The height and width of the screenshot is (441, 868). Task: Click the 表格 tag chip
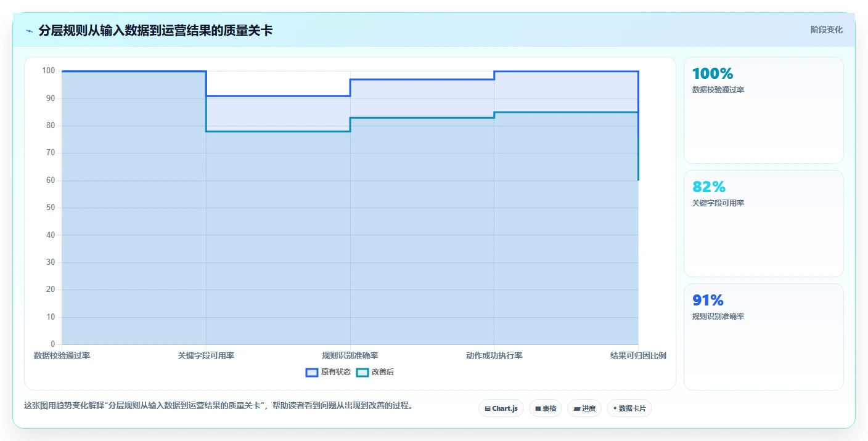(x=545, y=408)
